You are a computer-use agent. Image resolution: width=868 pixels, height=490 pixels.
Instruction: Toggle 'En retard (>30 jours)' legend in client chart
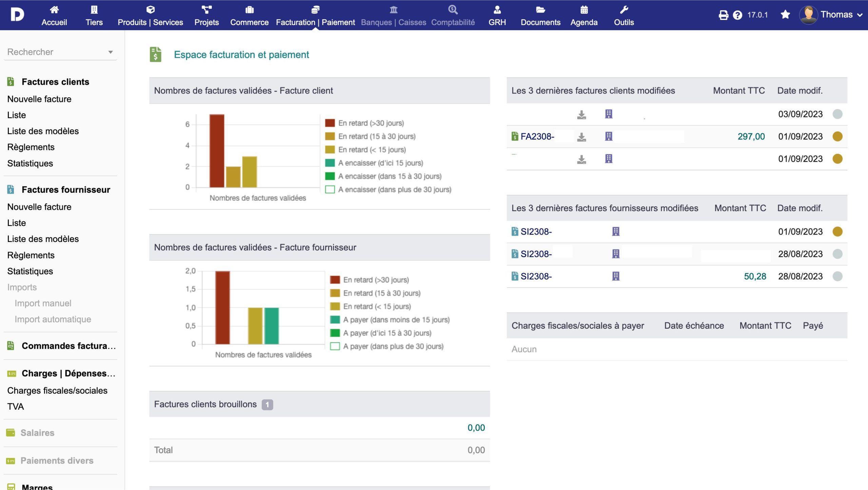(371, 123)
